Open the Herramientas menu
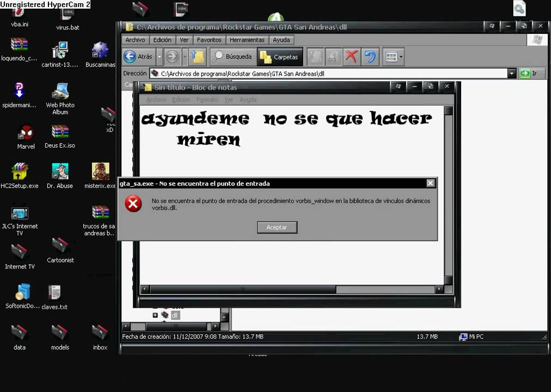The width and height of the screenshot is (551, 392). (x=247, y=40)
